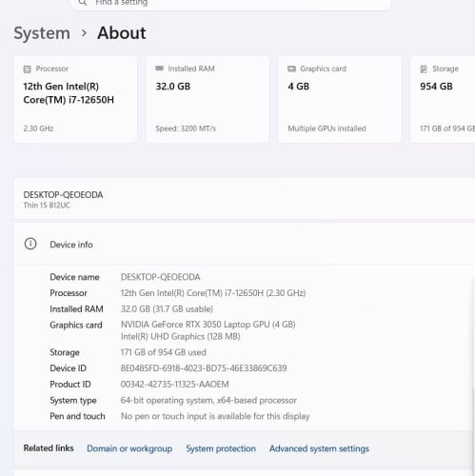Go back to System breadcrumb
475x476 pixels.
tap(42, 33)
